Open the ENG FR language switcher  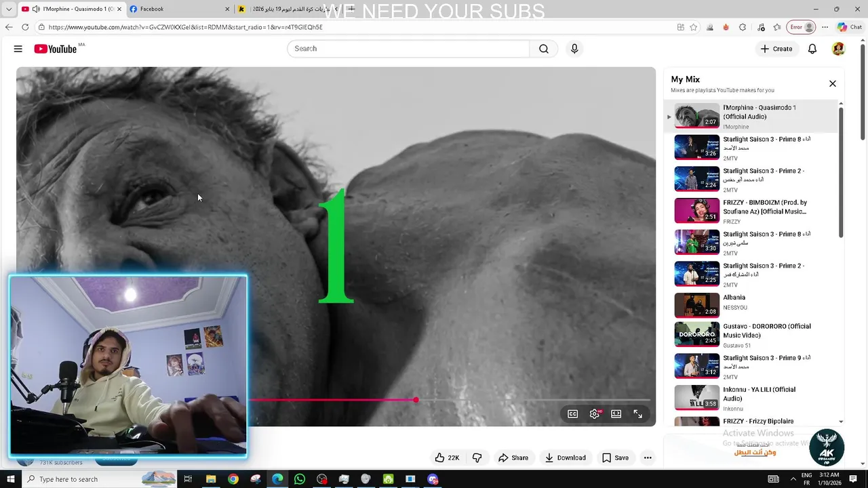click(x=807, y=479)
